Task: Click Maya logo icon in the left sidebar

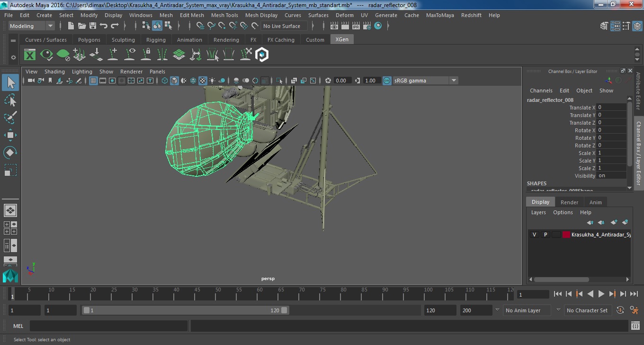Action: pyautogui.click(x=10, y=275)
